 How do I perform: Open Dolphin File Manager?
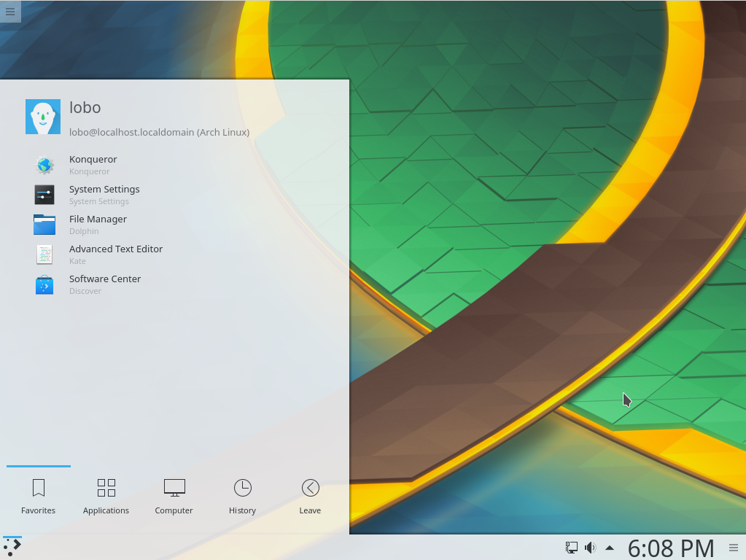click(98, 225)
